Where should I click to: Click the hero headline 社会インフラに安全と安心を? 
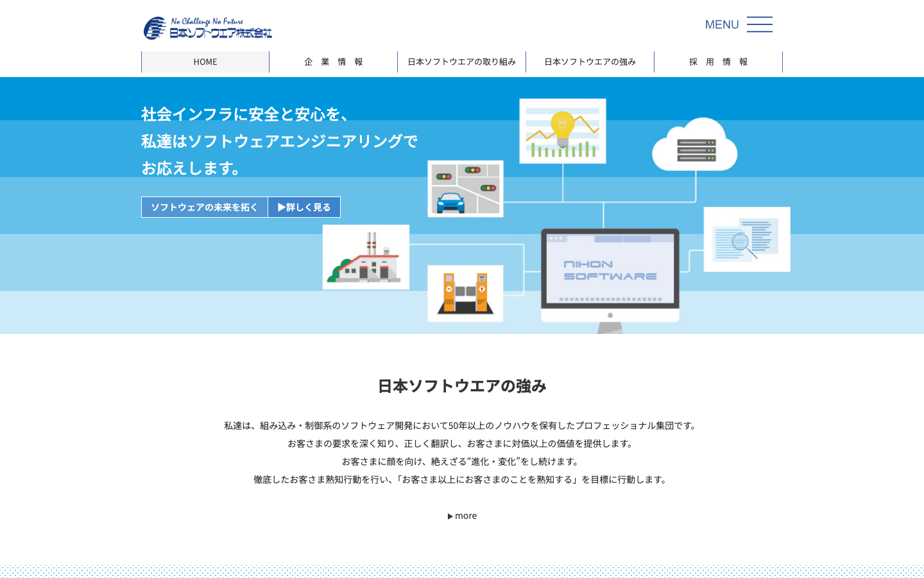[246, 114]
